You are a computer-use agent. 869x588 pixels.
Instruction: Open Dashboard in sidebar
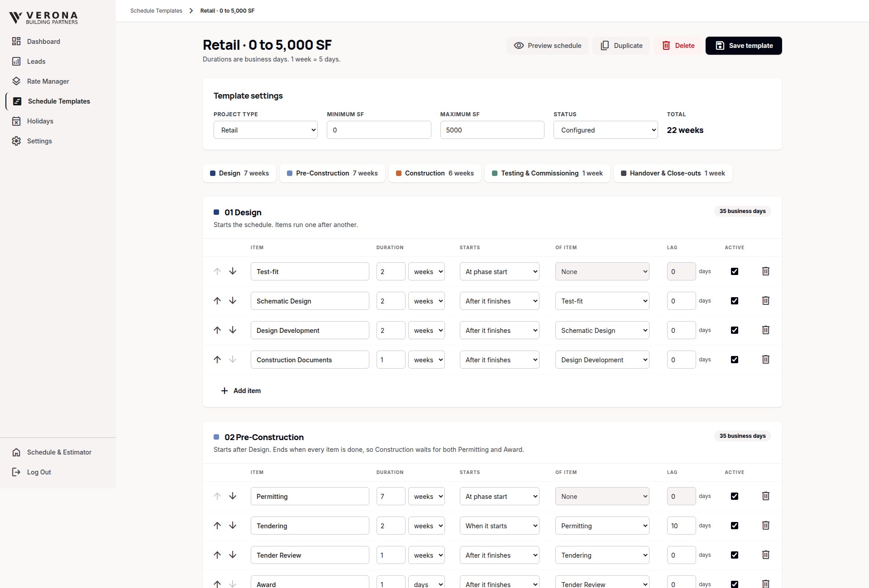[x=58, y=42]
